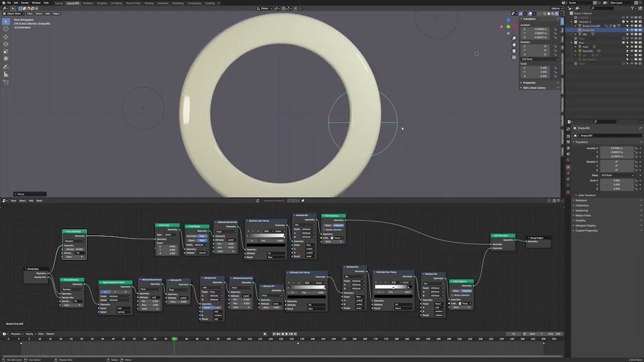Viewport: 644px width, 362px height.
Task: Select Z axis in Align Rotation to Vector node
Action: [125, 292]
